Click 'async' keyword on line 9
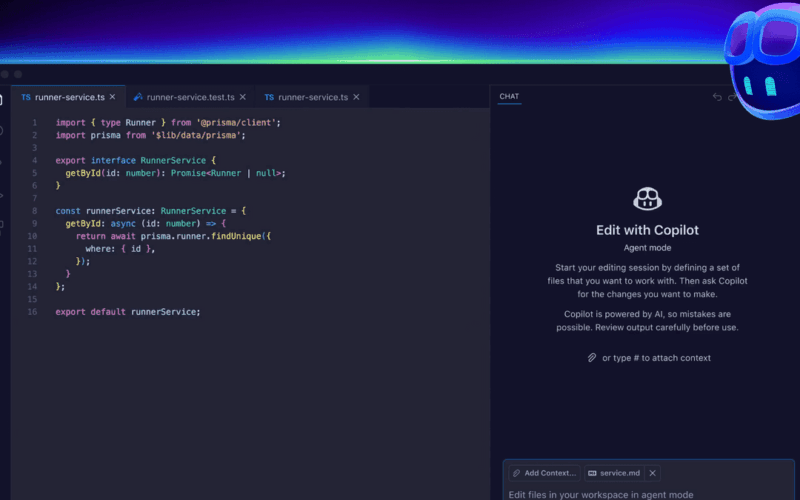This screenshot has height=500, width=800. [123, 223]
